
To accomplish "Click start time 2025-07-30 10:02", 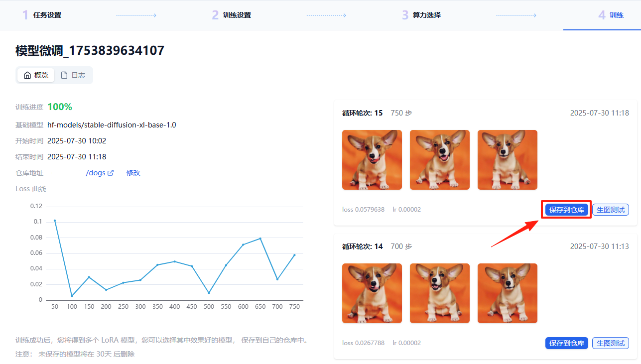I will coord(77,141).
